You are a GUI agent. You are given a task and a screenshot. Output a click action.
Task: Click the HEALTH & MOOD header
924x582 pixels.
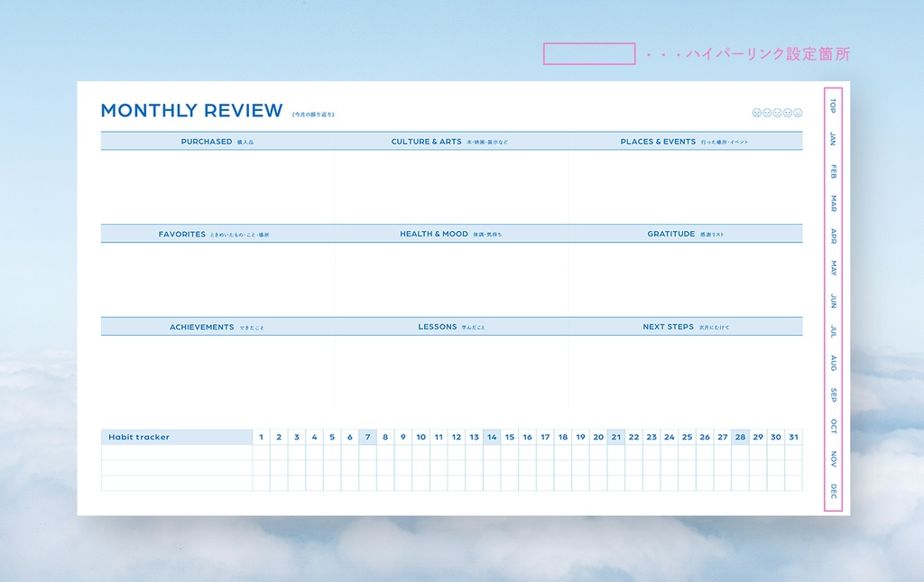coord(451,234)
